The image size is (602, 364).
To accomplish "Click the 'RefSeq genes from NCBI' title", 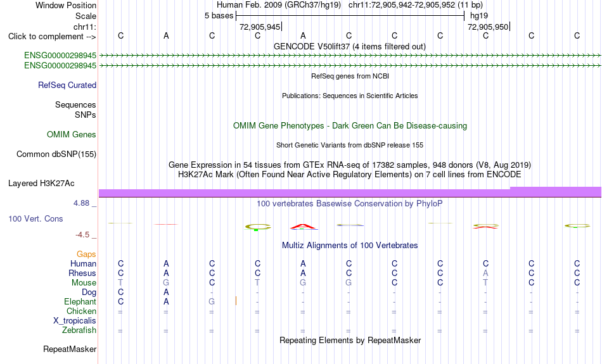I will [350, 77].
